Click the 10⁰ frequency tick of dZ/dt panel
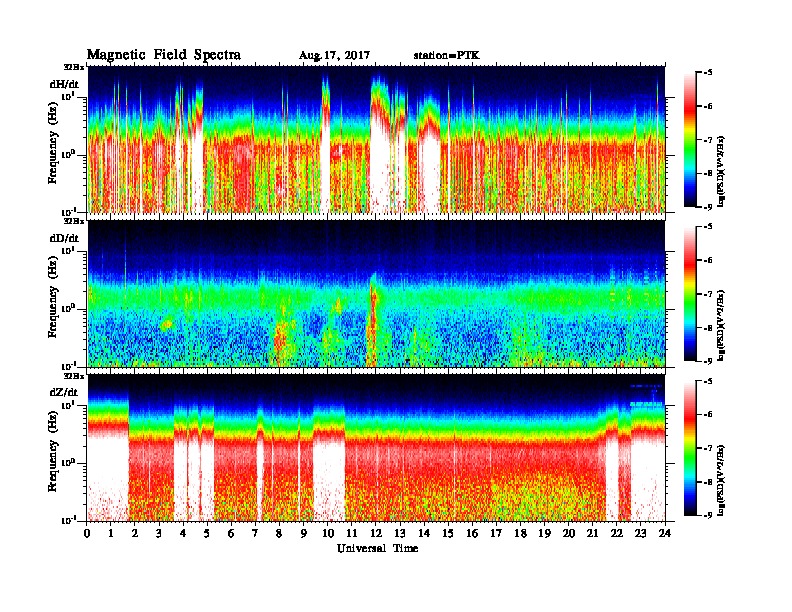 (68, 463)
